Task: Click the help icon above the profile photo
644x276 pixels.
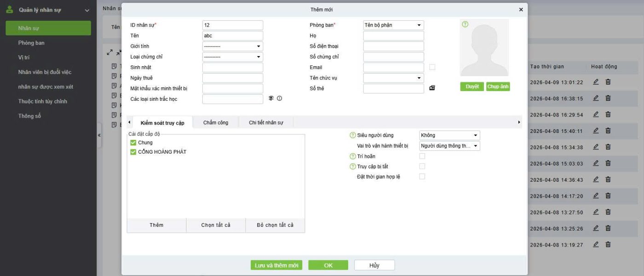Action: tap(465, 24)
